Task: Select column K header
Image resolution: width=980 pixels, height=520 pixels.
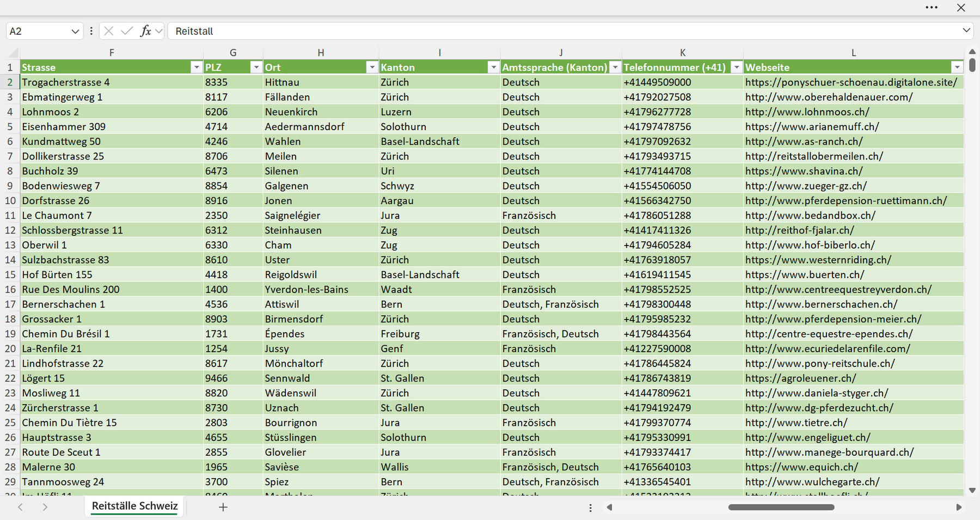Action: pos(683,53)
